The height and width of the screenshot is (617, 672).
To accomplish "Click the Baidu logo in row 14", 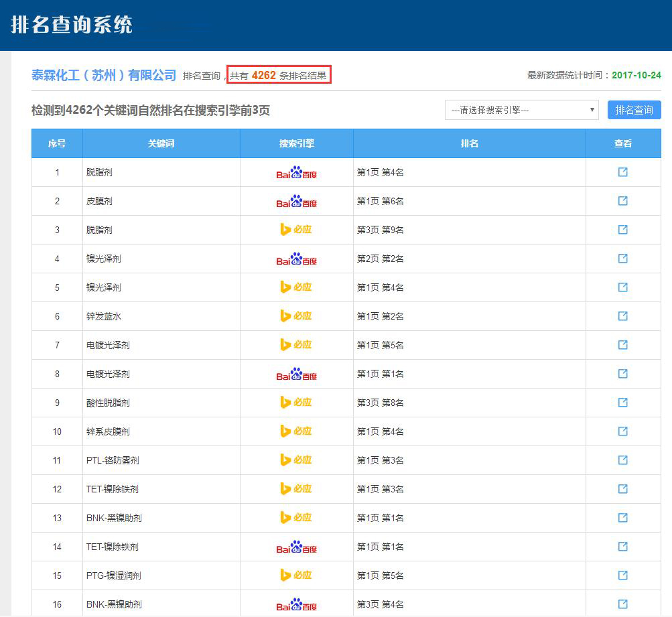I will pyautogui.click(x=296, y=547).
